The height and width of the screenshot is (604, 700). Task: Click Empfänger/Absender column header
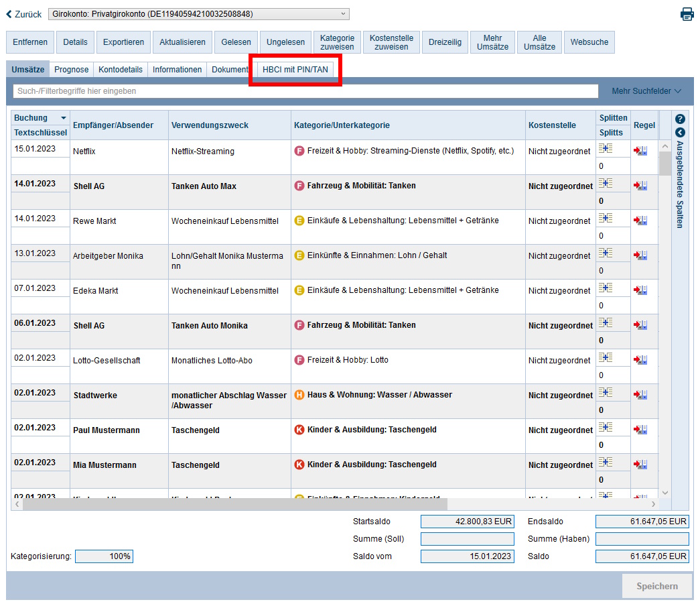point(119,125)
